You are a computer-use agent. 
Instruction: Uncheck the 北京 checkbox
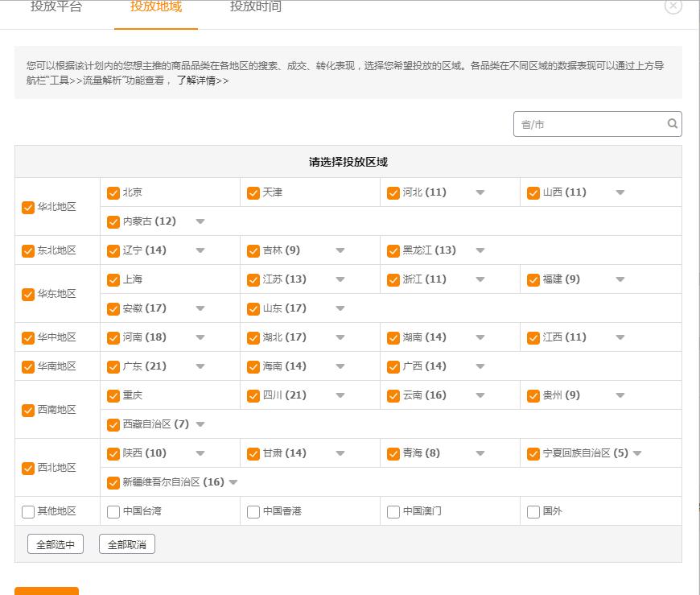(113, 193)
